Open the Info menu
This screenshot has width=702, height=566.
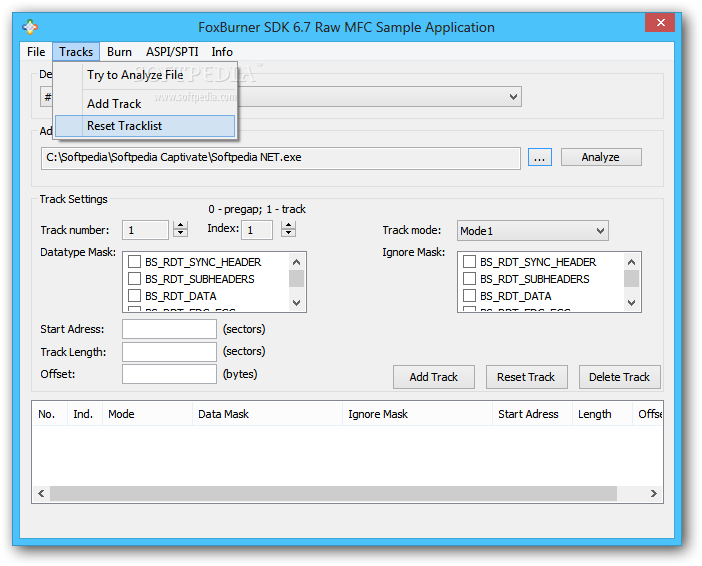coord(222,52)
